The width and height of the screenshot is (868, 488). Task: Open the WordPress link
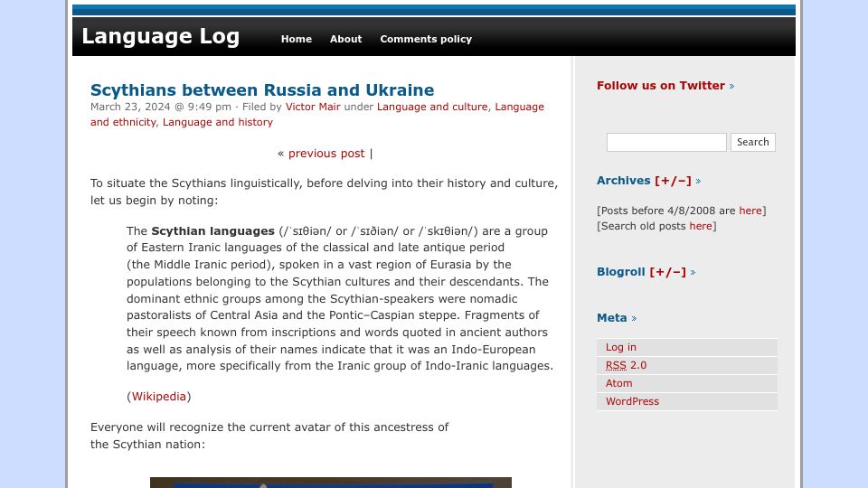(x=632, y=401)
